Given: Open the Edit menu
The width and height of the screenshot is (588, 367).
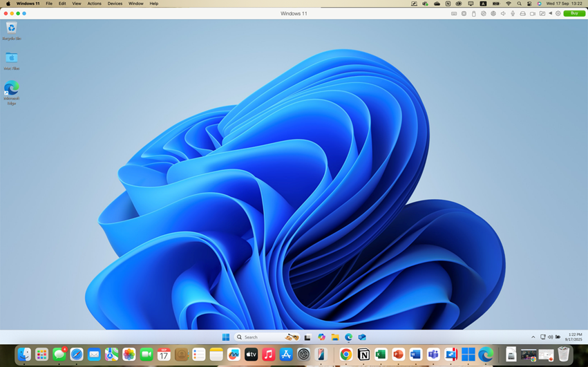Looking at the screenshot, I should coord(62,3).
